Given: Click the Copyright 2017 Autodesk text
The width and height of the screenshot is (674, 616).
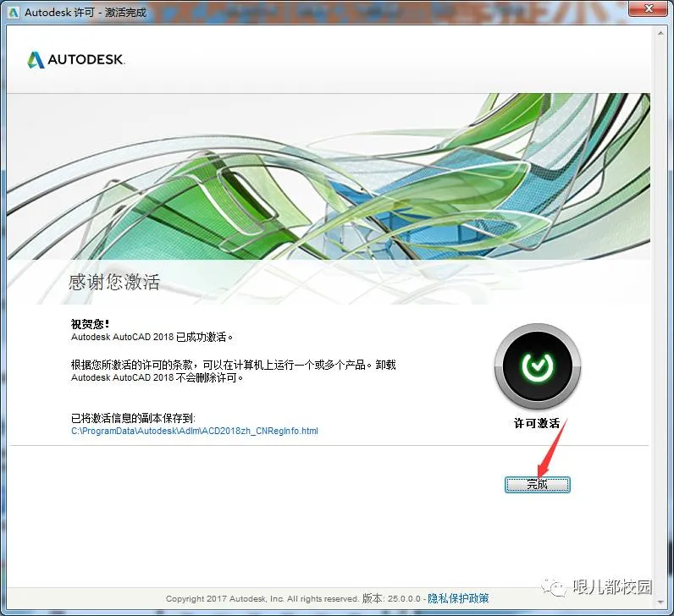Looking at the screenshot, I should [262, 599].
